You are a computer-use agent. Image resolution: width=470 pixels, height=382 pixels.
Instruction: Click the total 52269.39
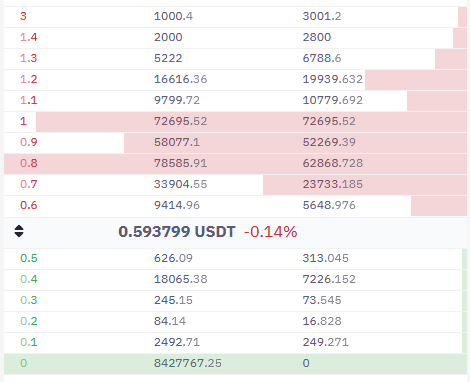coord(329,142)
